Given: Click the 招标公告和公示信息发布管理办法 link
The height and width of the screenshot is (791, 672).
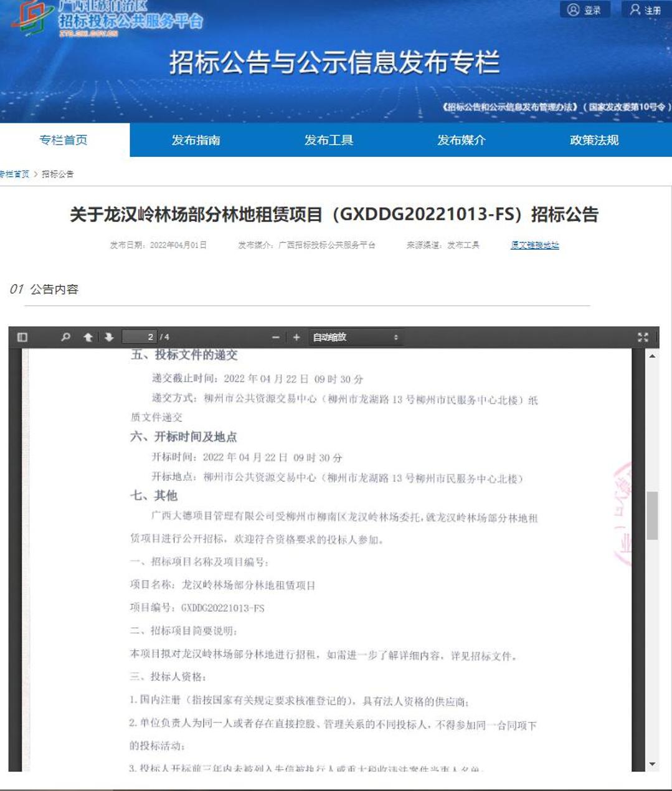Looking at the screenshot, I should [x=556, y=107].
